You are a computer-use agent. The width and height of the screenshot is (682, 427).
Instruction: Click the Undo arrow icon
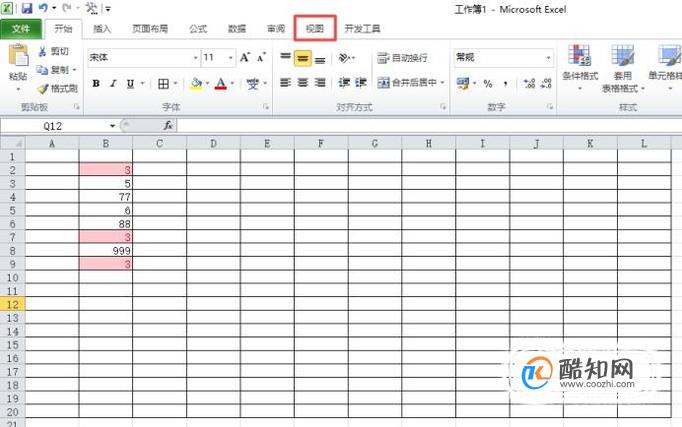click(x=43, y=8)
